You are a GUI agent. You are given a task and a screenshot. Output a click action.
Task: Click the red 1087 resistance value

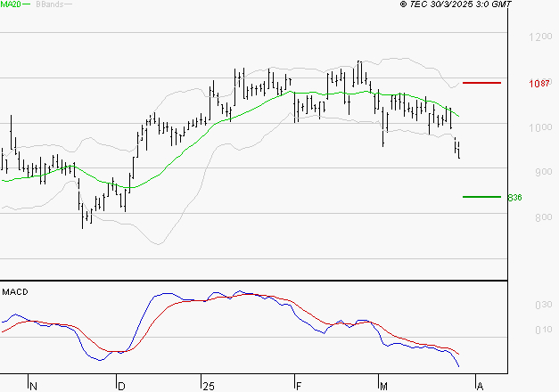(x=539, y=84)
